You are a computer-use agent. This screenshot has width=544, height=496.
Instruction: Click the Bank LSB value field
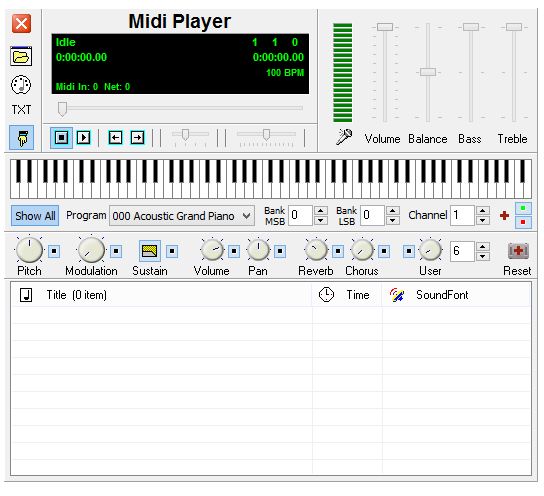pos(372,215)
